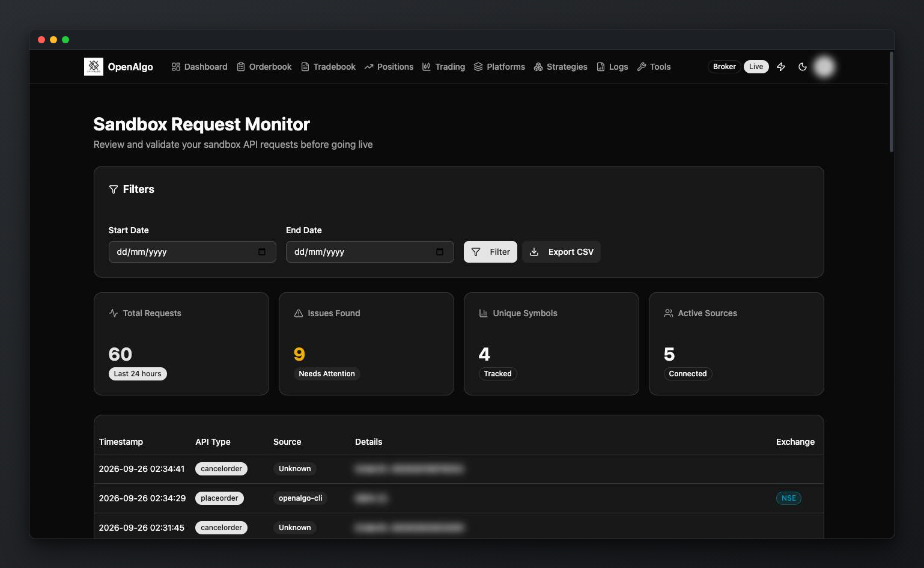Click the Total Requests activity icon

point(113,313)
